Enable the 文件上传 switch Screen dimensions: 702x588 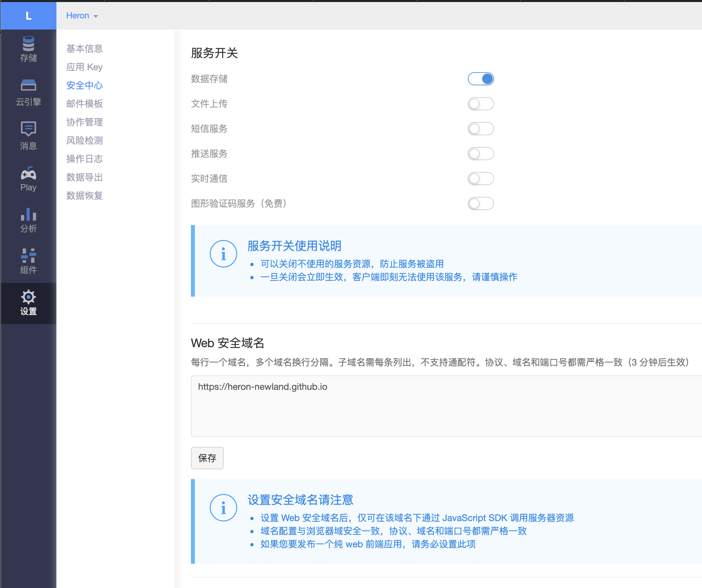(x=481, y=104)
